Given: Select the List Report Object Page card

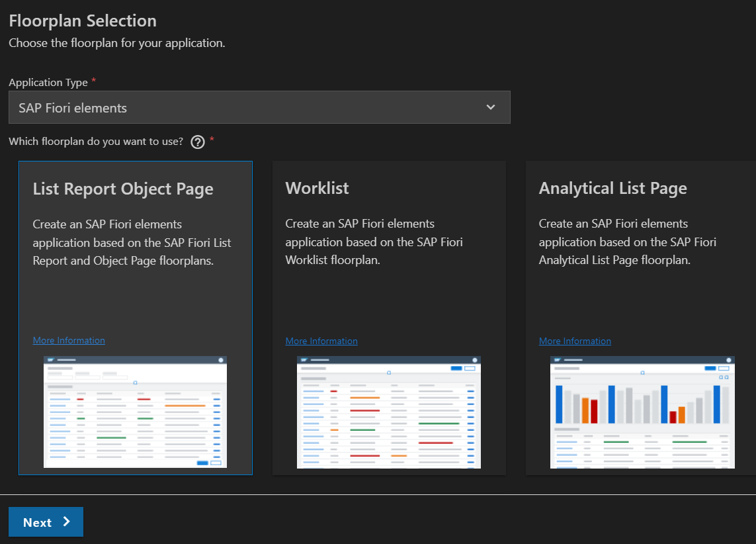Looking at the screenshot, I should coord(136,318).
